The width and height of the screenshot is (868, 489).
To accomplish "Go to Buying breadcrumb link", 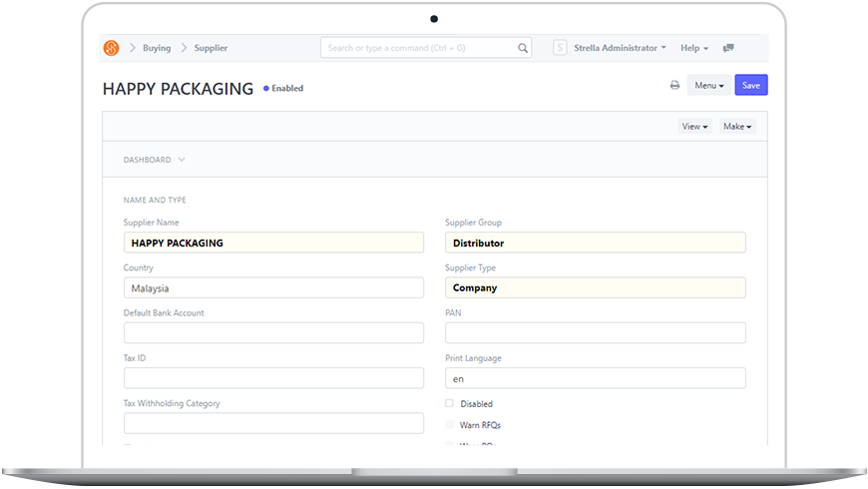I will 157,48.
